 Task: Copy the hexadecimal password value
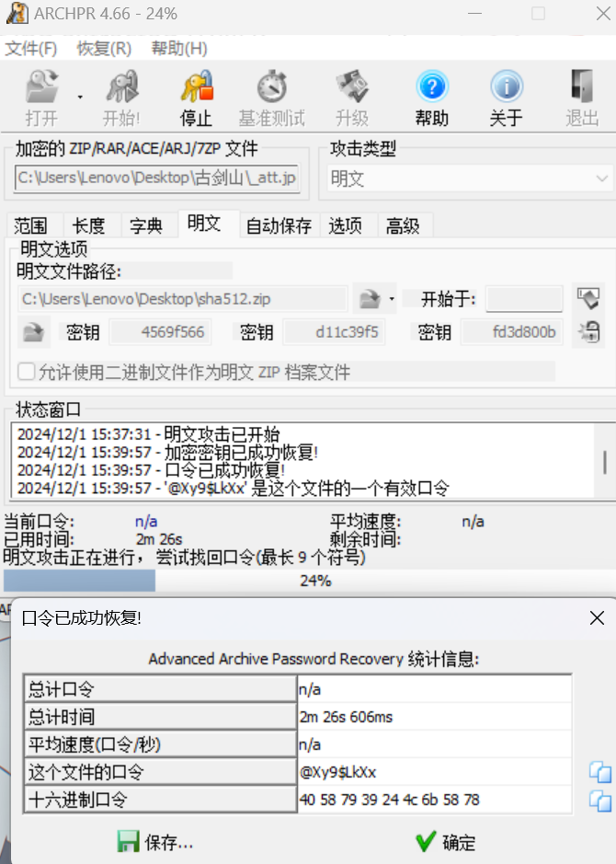[x=600, y=801]
